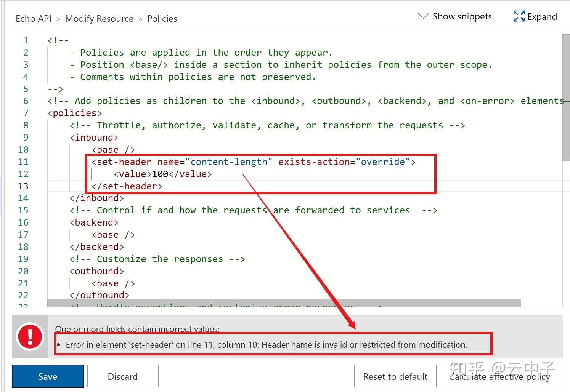
Task: Click line number 11 in the editor gutter
Action: click(23, 162)
